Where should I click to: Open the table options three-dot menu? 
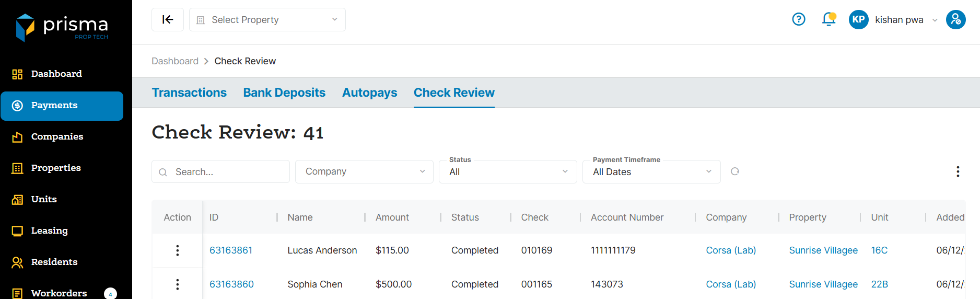coord(957,172)
